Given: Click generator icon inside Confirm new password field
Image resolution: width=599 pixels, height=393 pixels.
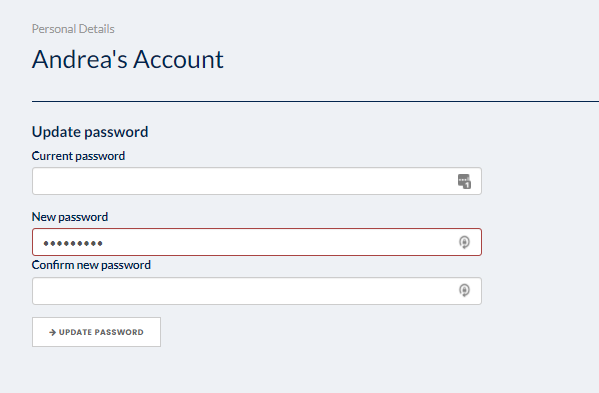Looking at the screenshot, I should coord(464,290).
